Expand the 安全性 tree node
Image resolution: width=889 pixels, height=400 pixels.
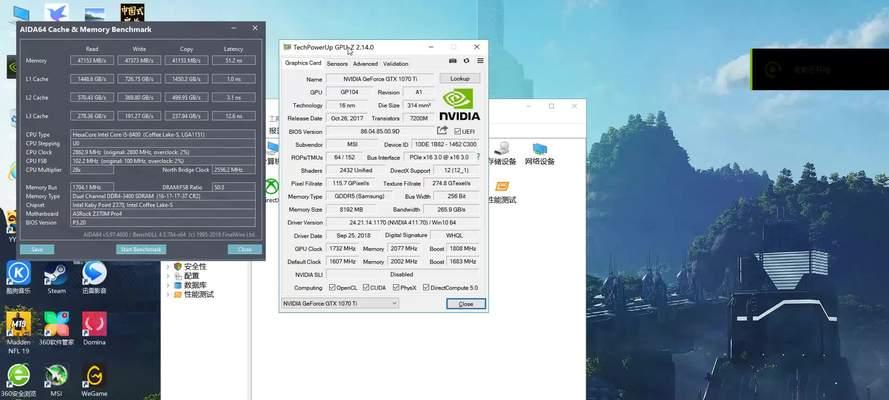click(168, 266)
